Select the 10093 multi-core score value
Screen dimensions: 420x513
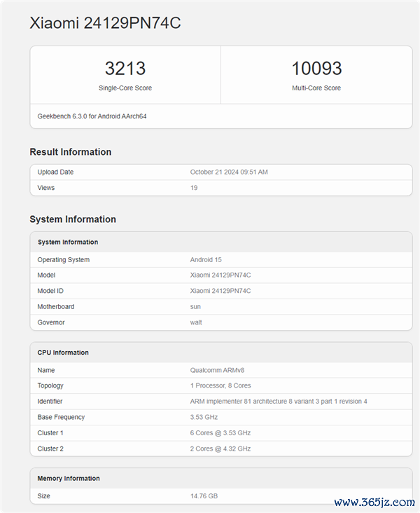(316, 69)
